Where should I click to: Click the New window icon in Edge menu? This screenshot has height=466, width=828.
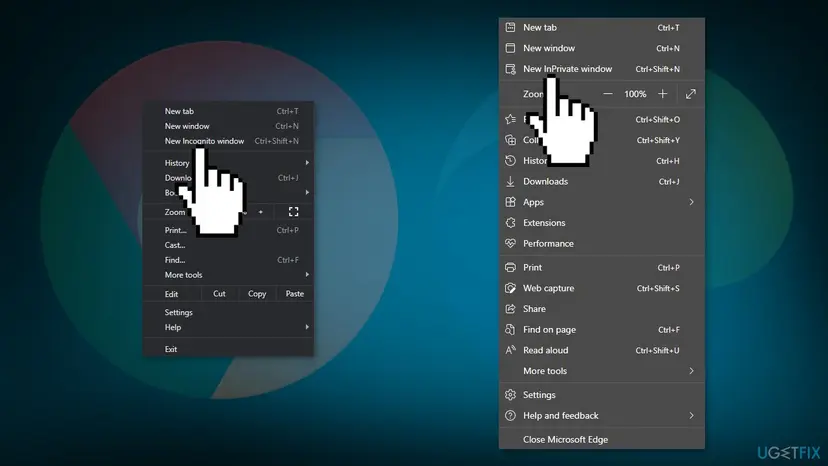[x=510, y=48]
